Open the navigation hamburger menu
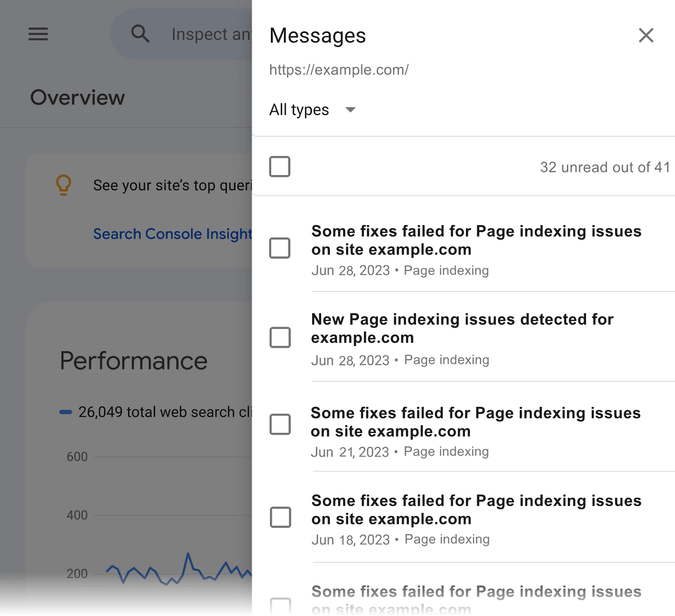The height and width of the screenshot is (616, 675). (38, 35)
